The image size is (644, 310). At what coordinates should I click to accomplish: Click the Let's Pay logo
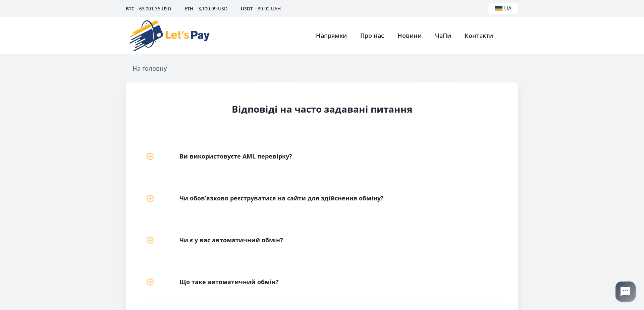(169, 35)
